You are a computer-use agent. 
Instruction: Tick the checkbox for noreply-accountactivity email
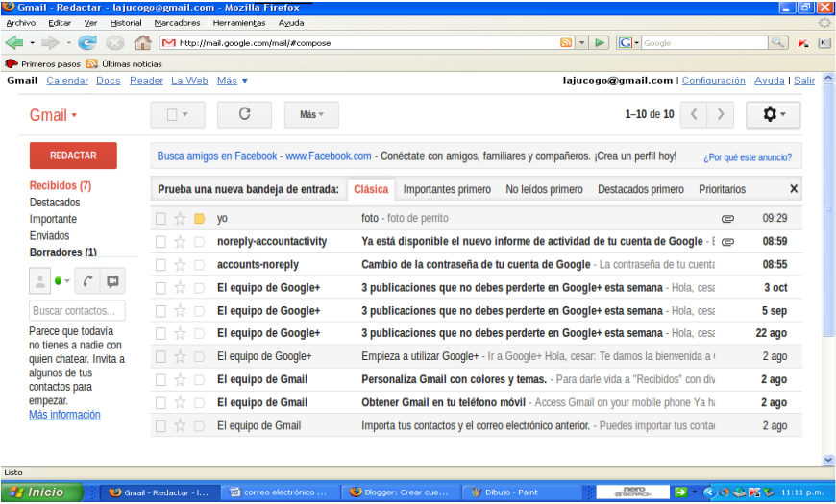161,242
